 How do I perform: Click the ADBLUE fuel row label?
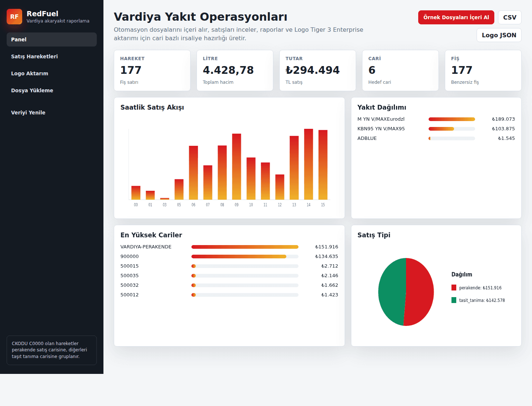pos(367,138)
